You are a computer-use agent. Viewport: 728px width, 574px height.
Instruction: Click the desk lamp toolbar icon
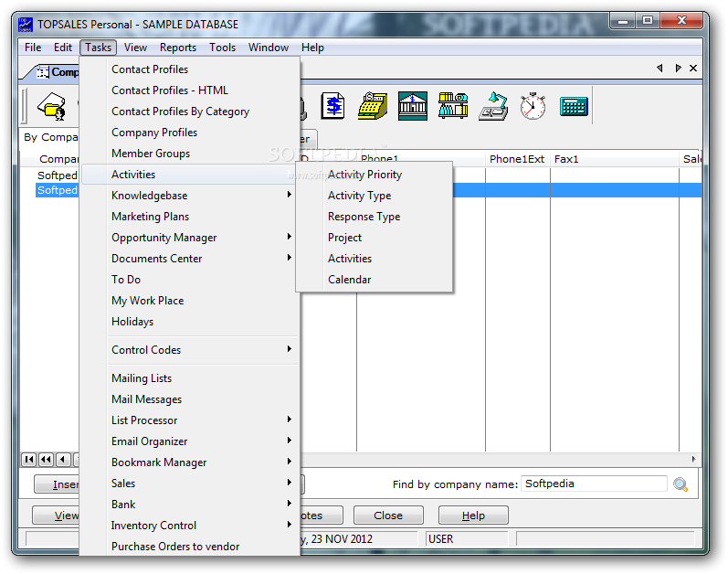(493, 106)
